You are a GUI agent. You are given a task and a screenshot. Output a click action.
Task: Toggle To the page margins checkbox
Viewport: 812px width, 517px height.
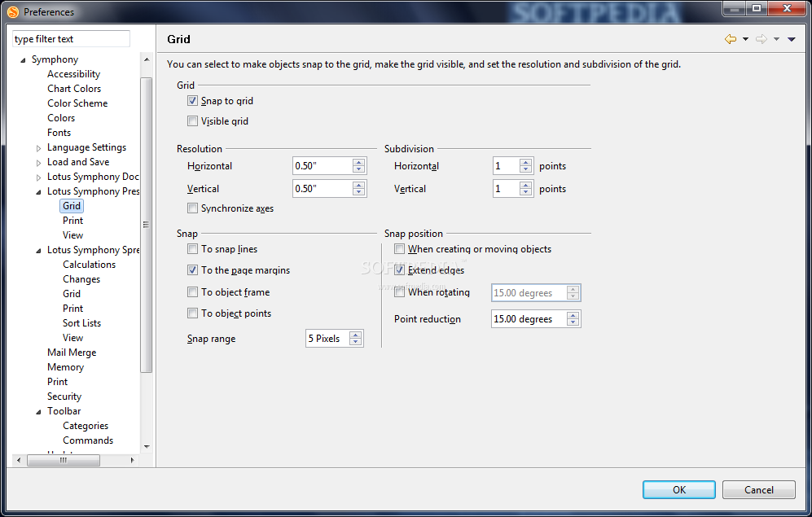point(193,269)
